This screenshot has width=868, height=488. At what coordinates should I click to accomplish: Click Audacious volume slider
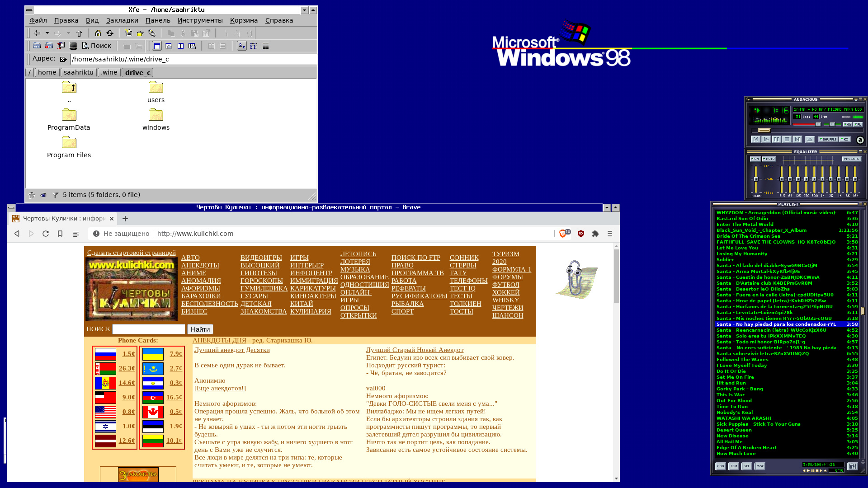click(807, 124)
